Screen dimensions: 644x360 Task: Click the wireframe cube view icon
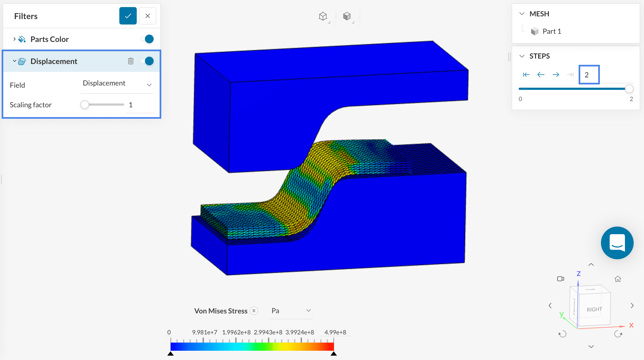click(323, 16)
